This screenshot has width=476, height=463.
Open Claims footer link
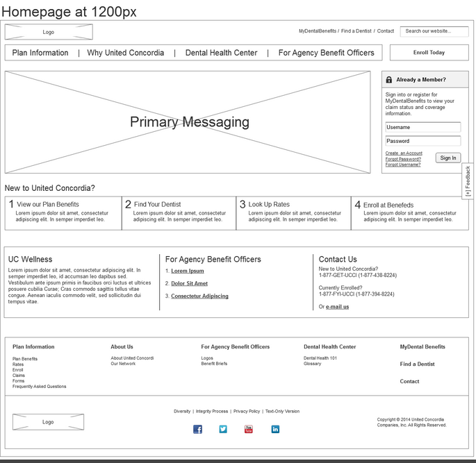(x=19, y=375)
